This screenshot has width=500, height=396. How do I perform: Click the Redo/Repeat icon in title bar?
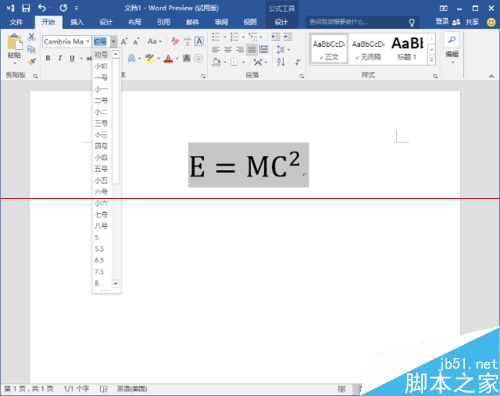pyautogui.click(x=63, y=8)
